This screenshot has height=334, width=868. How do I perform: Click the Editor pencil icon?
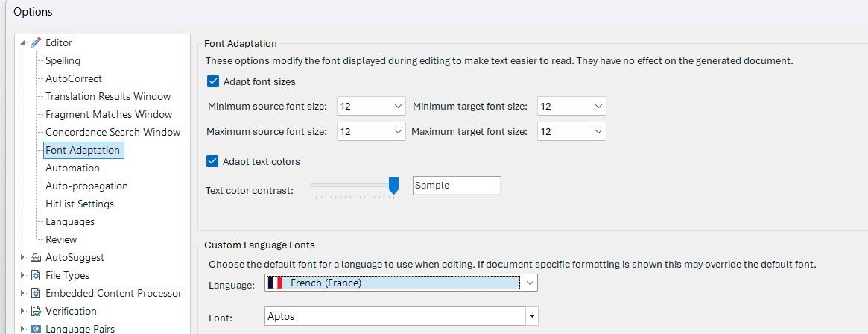point(36,42)
